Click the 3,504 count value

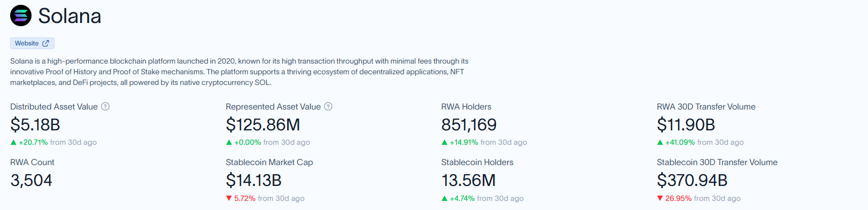(31, 180)
